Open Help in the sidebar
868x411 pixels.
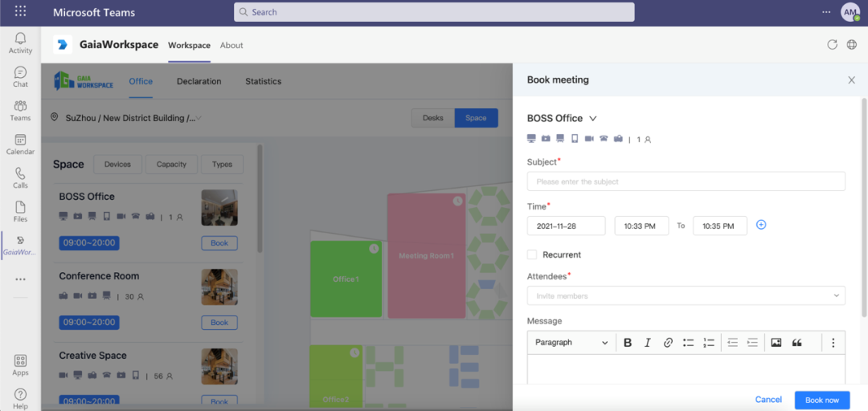point(20,399)
